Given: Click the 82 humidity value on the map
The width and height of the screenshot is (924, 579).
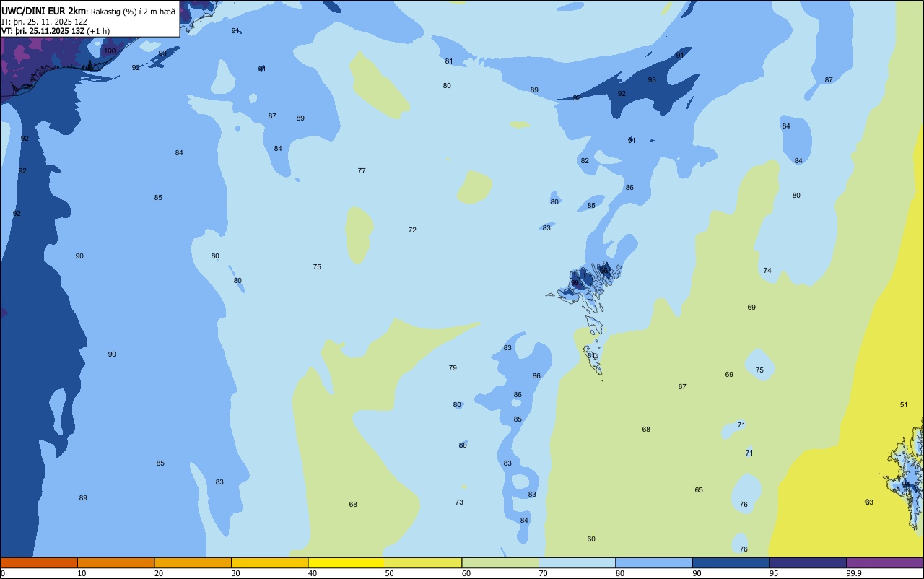Looking at the screenshot, I should (585, 161).
